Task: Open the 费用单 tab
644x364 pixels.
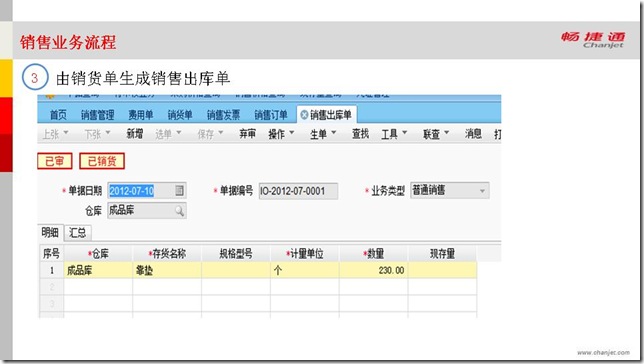Action: point(140,115)
